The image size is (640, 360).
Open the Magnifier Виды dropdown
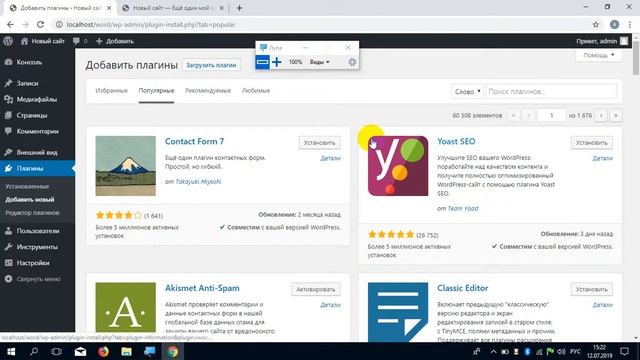click(x=320, y=62)
